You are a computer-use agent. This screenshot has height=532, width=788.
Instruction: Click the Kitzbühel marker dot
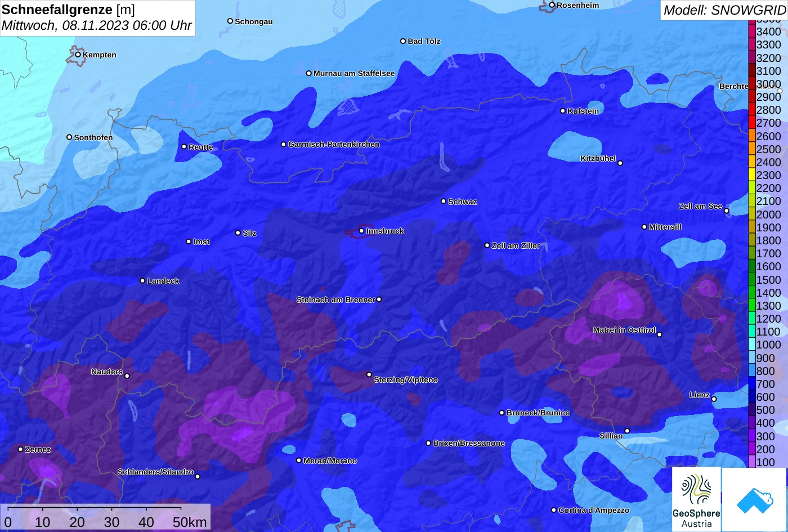pyautogui.click(x=620, y=163)
